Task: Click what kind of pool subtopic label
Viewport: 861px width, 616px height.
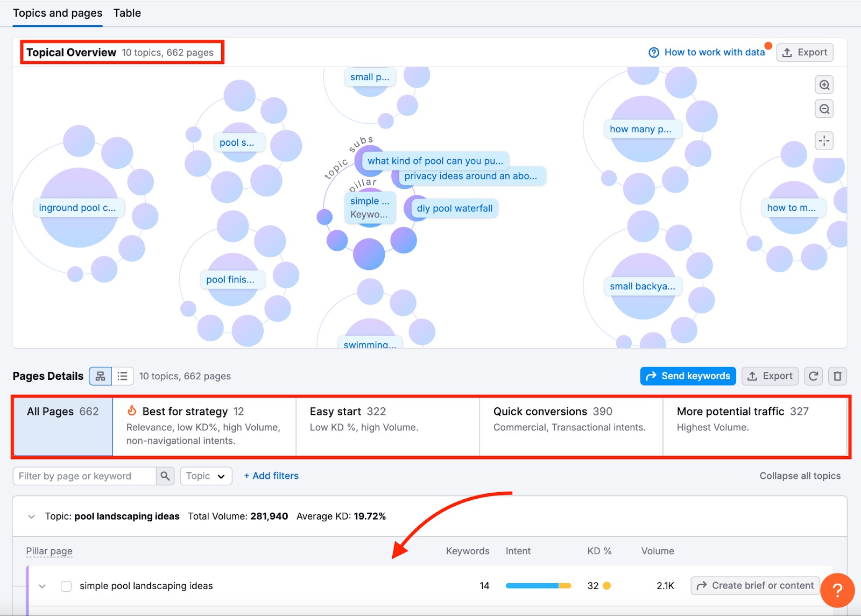Action: pos(436,161)
